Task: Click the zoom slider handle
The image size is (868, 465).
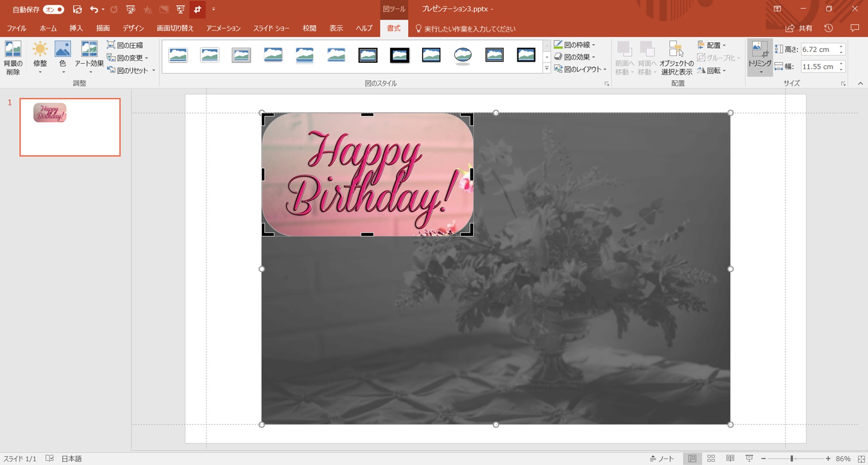Action: click(x=792, y=458)
